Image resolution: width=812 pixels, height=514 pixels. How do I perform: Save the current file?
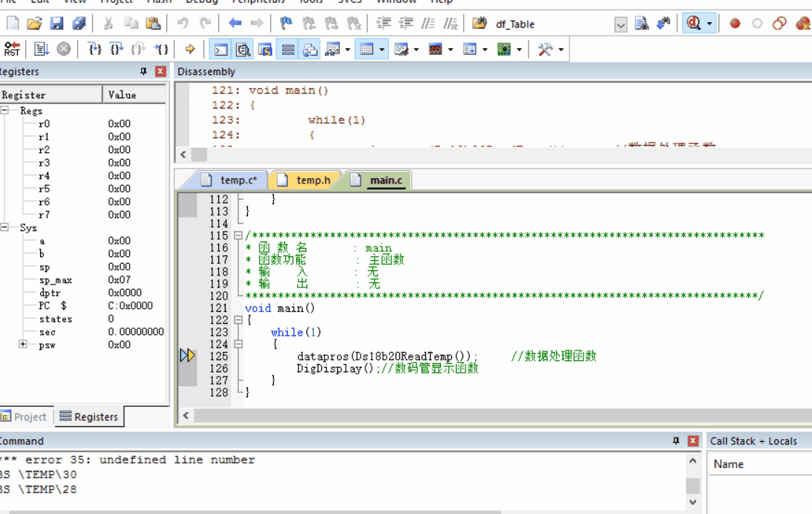[x=56, y=23]
